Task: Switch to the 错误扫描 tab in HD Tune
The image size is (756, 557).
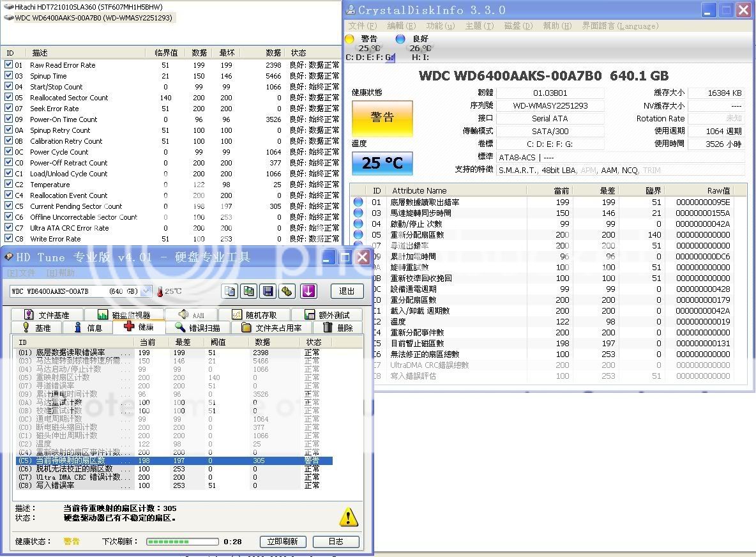Action: pyautogui.click(x=198, y=328)
